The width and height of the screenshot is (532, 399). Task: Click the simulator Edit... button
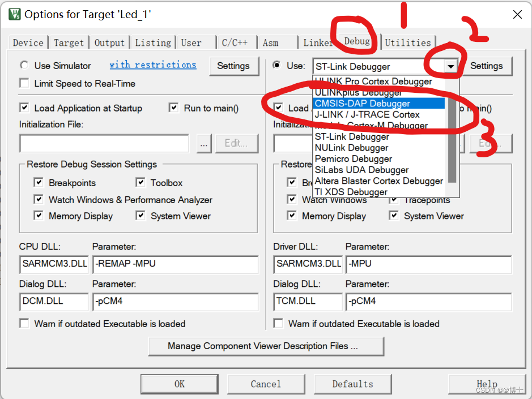coord(236,143)
